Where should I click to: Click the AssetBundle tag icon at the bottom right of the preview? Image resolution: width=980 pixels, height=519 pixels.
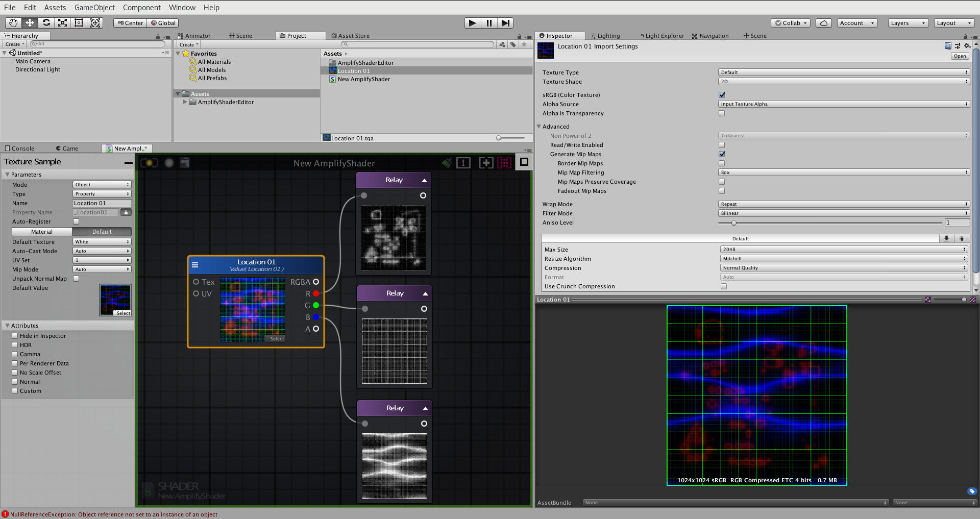coord(972,491)
